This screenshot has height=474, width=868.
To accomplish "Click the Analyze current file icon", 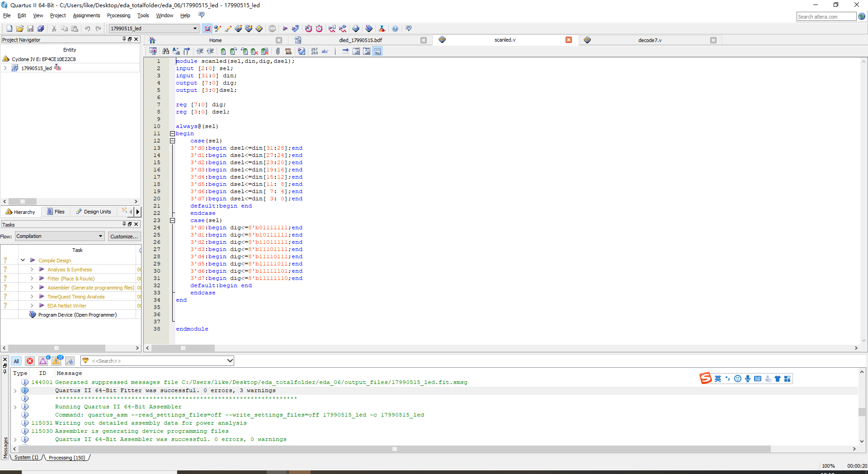I will (x=302, y=51).
